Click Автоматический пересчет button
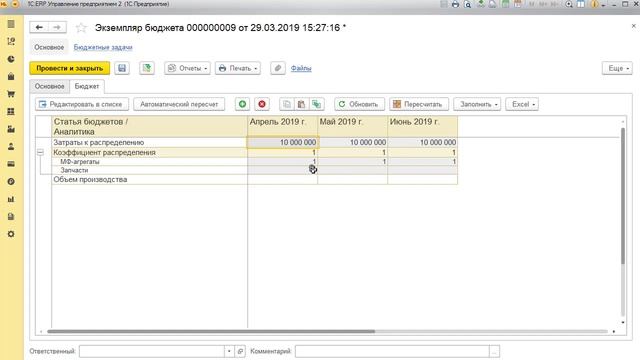This screenshot has width=640, height=360. coord(179,104)
